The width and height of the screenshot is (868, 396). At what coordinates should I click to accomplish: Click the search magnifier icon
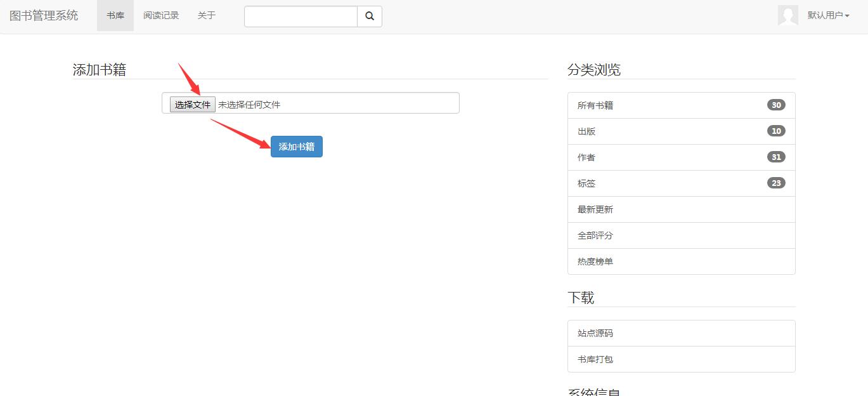pos(370,16)
